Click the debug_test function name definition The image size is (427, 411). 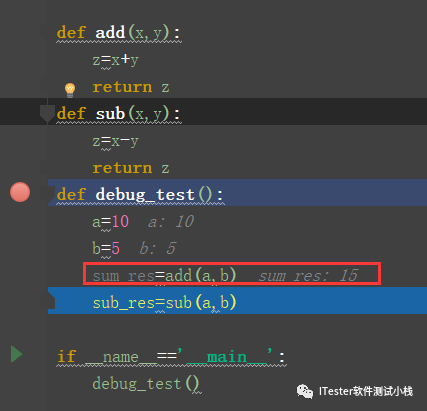(145, 194)
